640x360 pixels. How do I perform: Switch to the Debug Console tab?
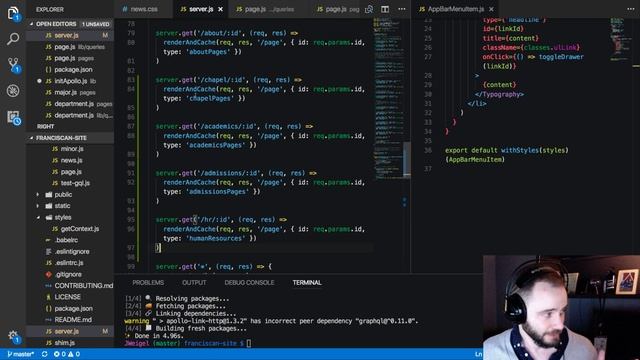[249, 282]
